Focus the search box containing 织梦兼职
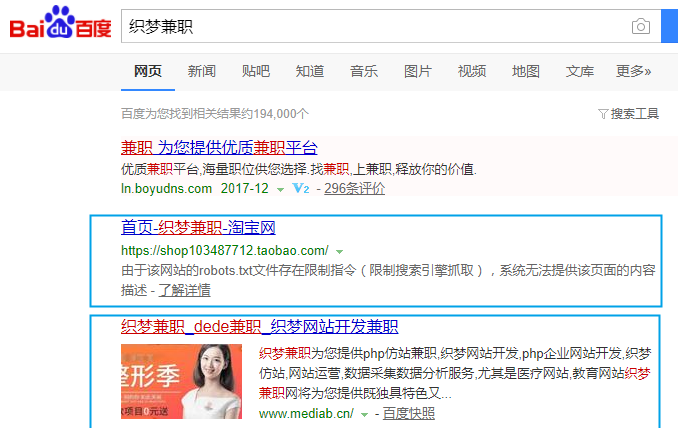678x428 pixels. click(391, 26)
